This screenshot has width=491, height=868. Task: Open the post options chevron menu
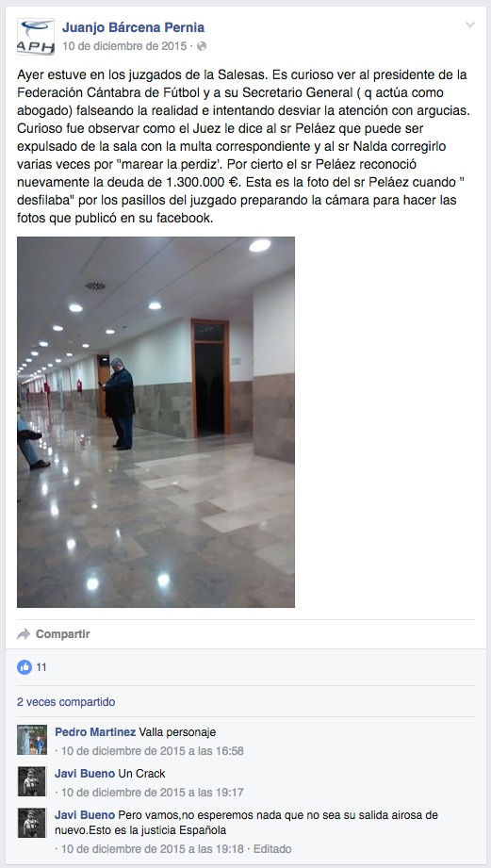click(470, 25)
